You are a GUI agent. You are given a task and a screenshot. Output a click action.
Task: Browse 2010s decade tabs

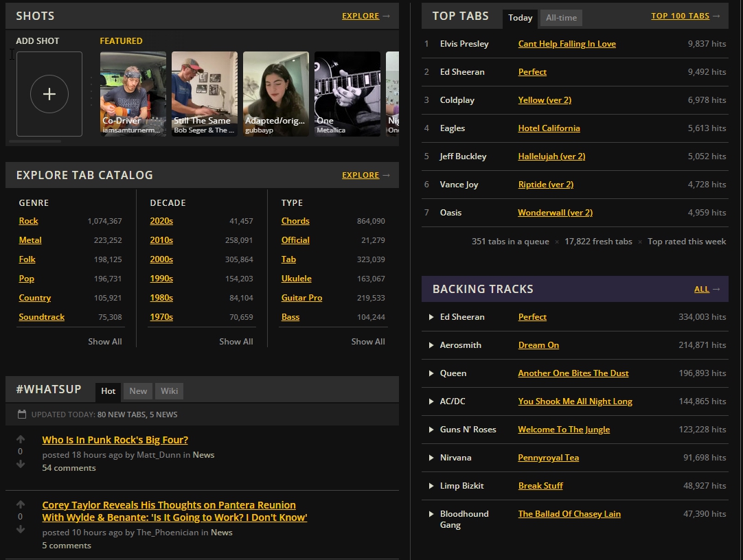(161, 240)
